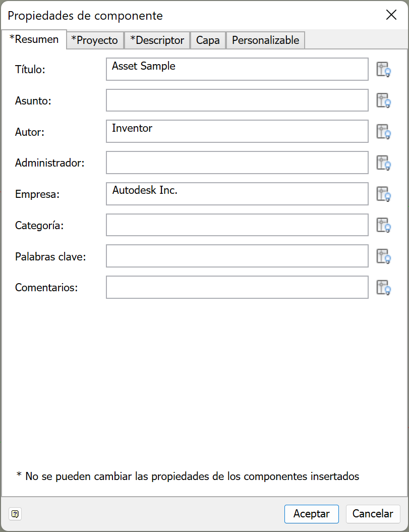The height and width of the screenshot is (532, 409).
Task: Switch to the Proyecto tab
Action: point(95,40)
